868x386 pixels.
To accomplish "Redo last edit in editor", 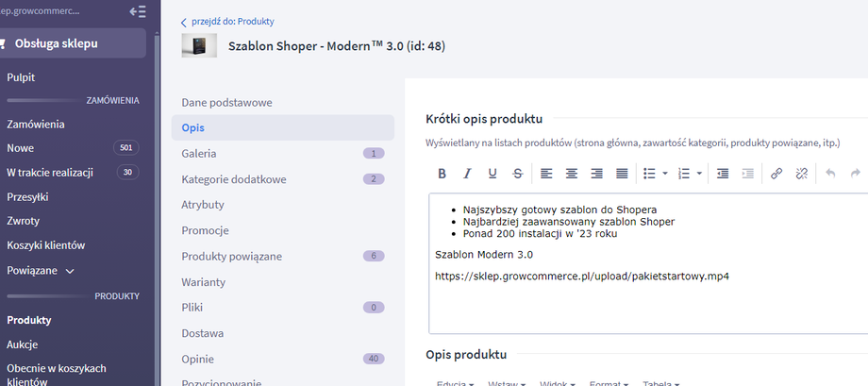I will pyautogui.click(x=856, y=174).
